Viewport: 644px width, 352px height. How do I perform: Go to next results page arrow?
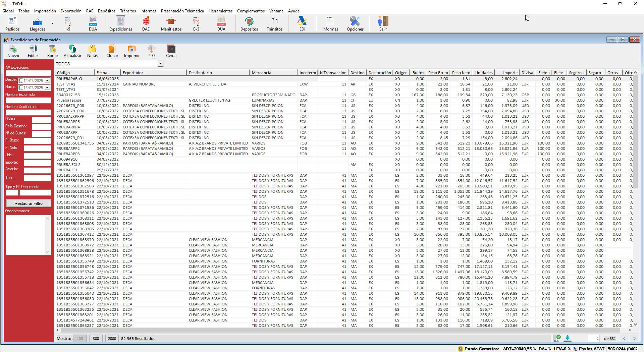634,339
